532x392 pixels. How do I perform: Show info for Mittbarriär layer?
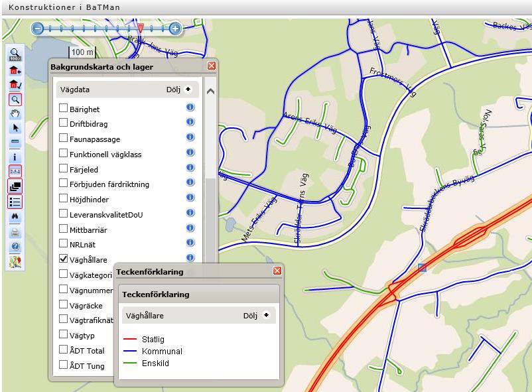click(190, 228)
